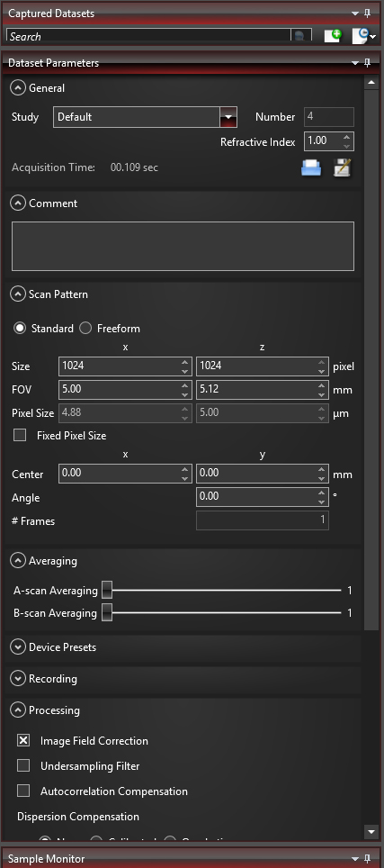Image resolution: width=384 pixels, height=868 pixels.
Task: Select the Freeform scan pattern radio
Action: click(x=85, y=329)
